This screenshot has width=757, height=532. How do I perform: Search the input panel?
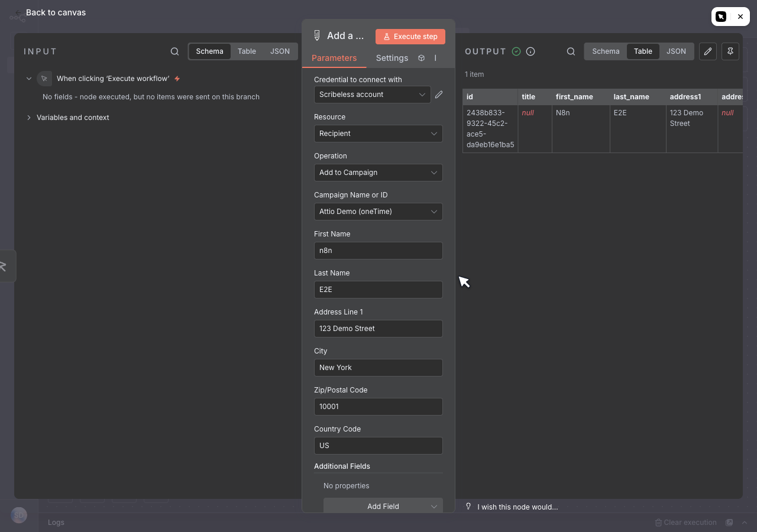174,51
